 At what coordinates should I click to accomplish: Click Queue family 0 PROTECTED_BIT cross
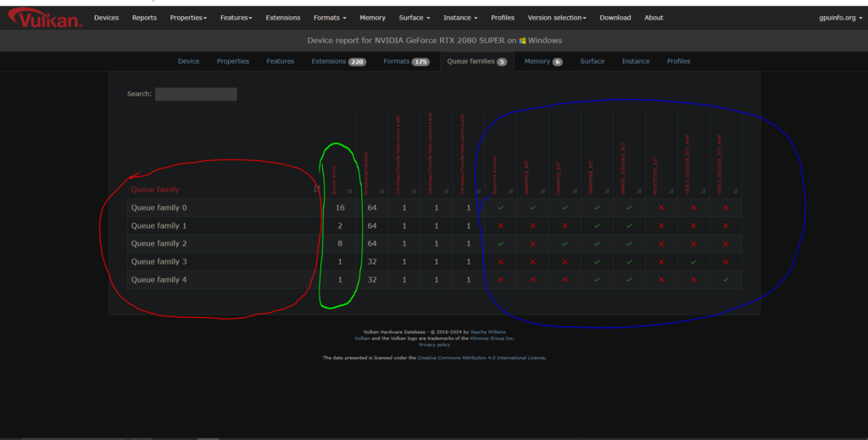click(661, 208)
